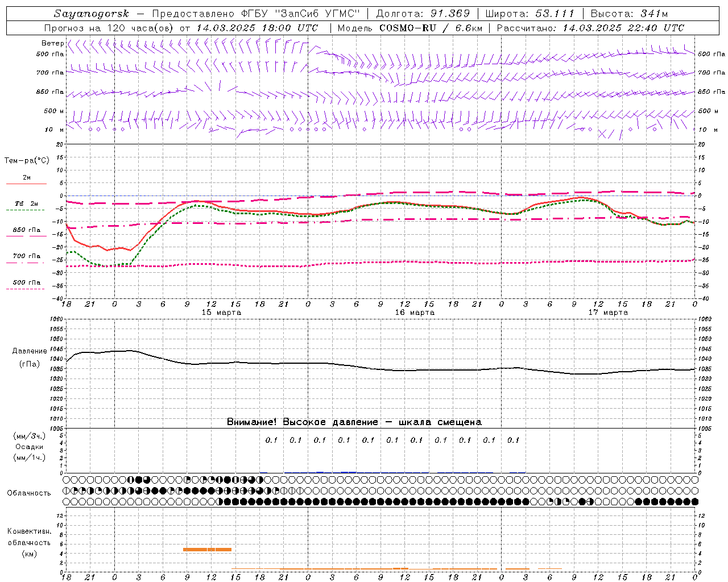The width and height of the screenshot is (728, 582).
Task: Click the 'Td 2м' dew point legend entry
Action: click(26, 203)
